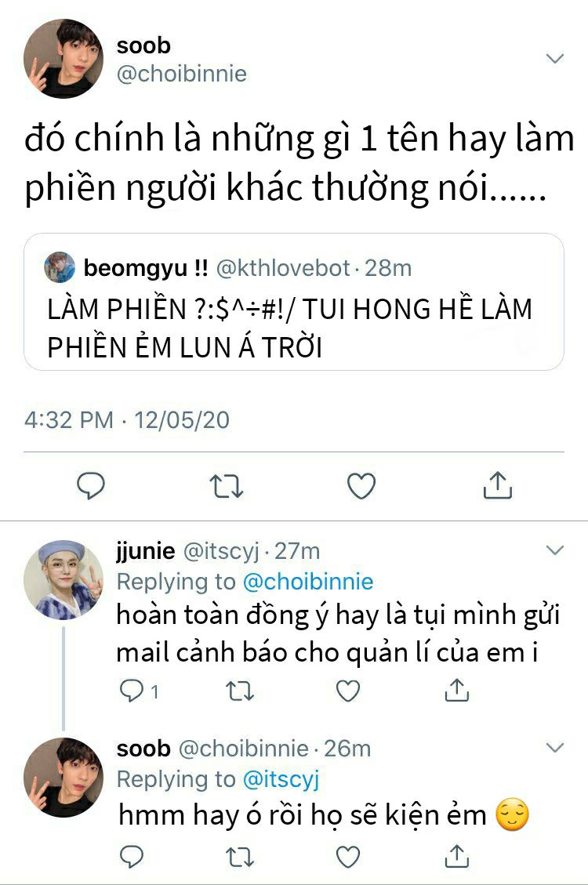This screenshot has height=885, width=588.
Task: Open options chevron on main tweet
Action: [556, 58]
